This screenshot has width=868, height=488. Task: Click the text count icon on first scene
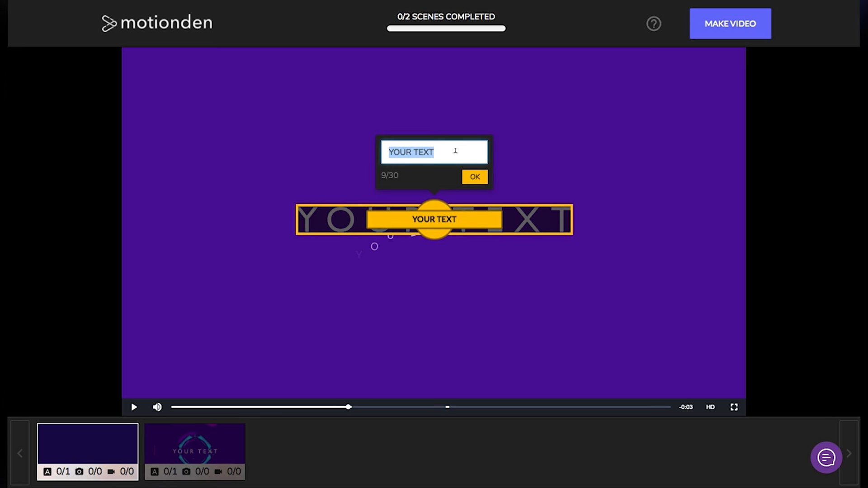pos(47,472)
